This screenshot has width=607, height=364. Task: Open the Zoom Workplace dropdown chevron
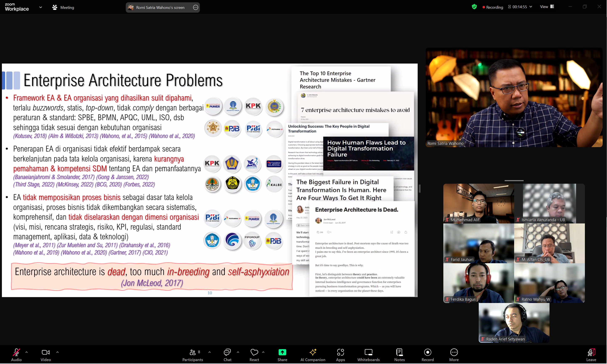(40, 7)
